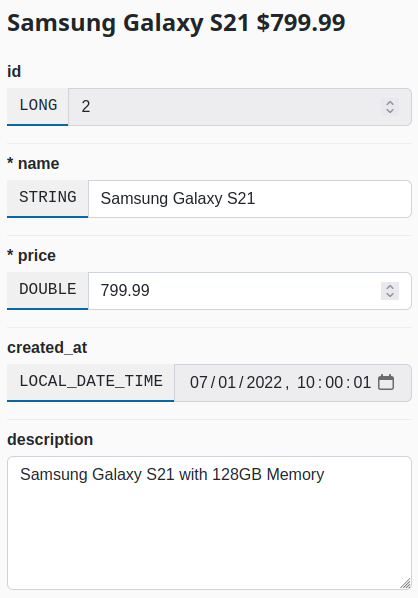
Task: Select the month 07 in created_at
Action: click(199, 383)
